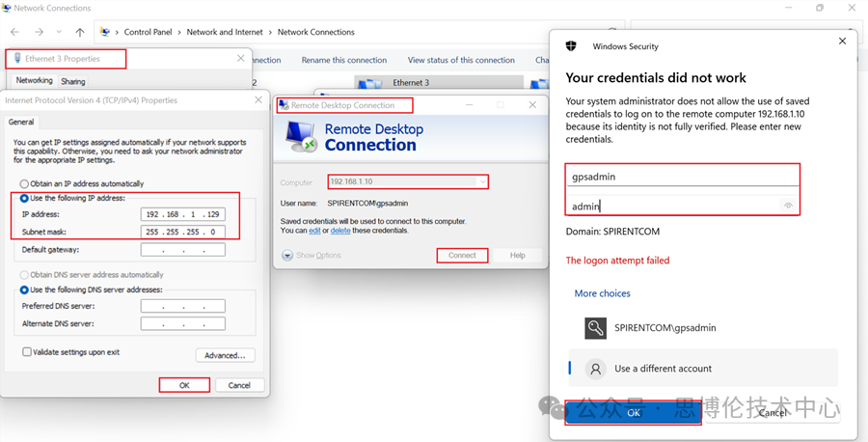Screen dimensions: 868x442
Task: Open recent locations chevron in Explorer
Action: 59,32
